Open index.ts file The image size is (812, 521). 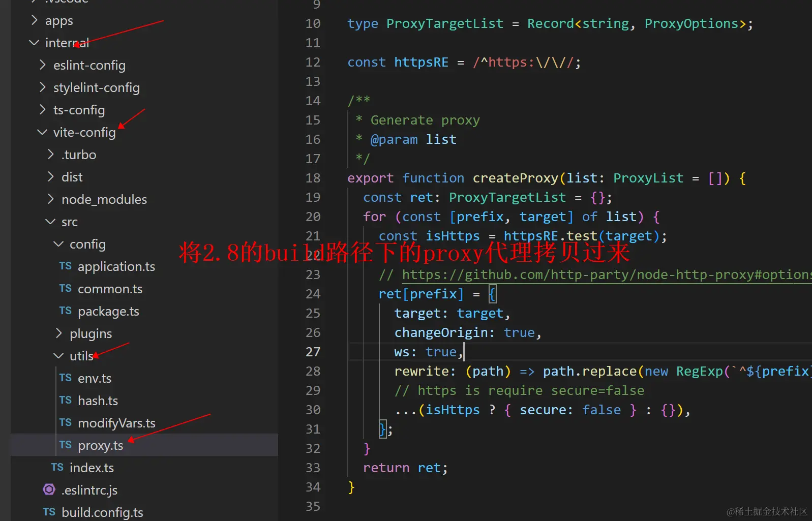[x=92, y=468]
